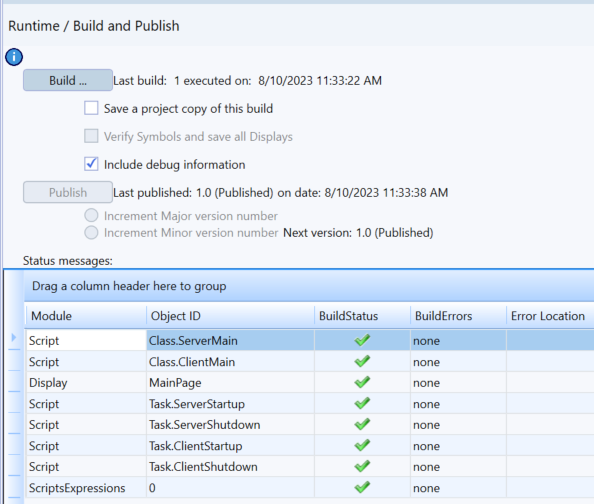Click the Build button
Viewport: 595px width, 504px height.
tap(68, 80)
